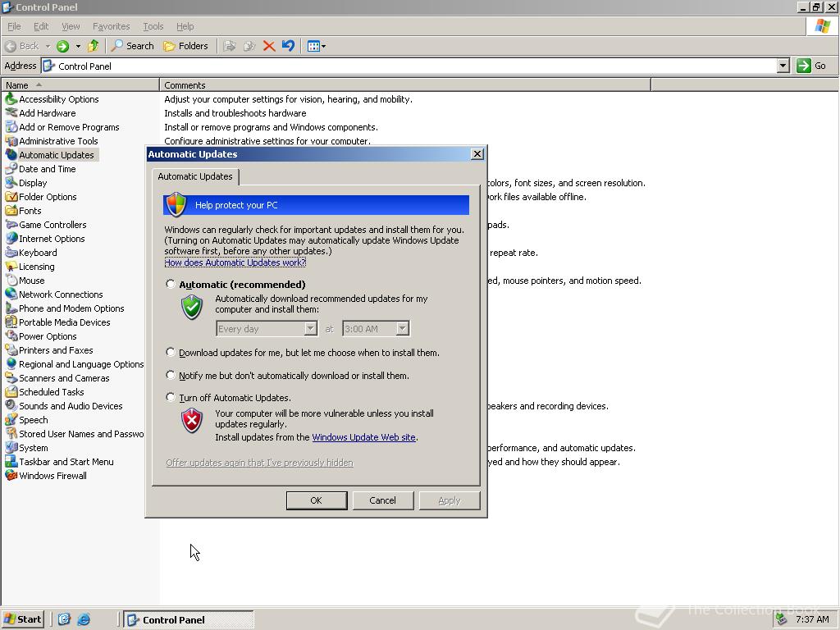Expand the Forward history dropdown arrow
This screenshot has height=630, width=840.
pos(78,46)
